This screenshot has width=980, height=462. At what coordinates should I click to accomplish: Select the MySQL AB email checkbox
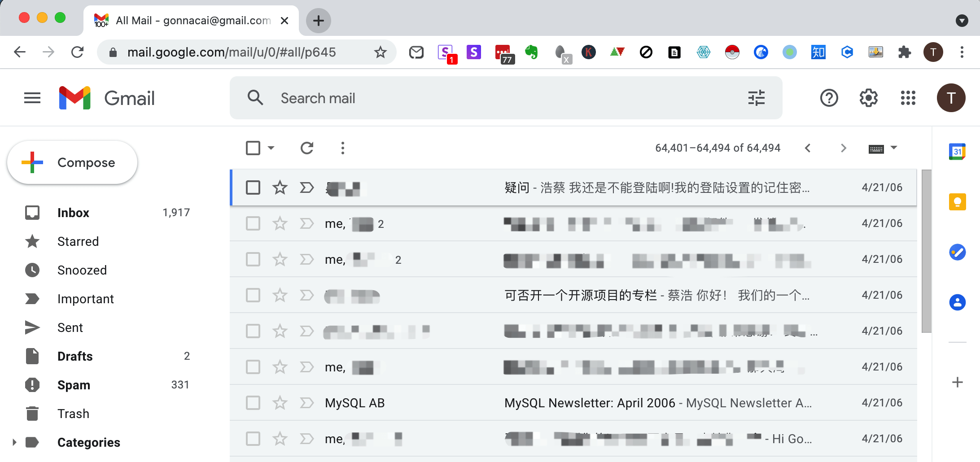(x=253, y=403)
